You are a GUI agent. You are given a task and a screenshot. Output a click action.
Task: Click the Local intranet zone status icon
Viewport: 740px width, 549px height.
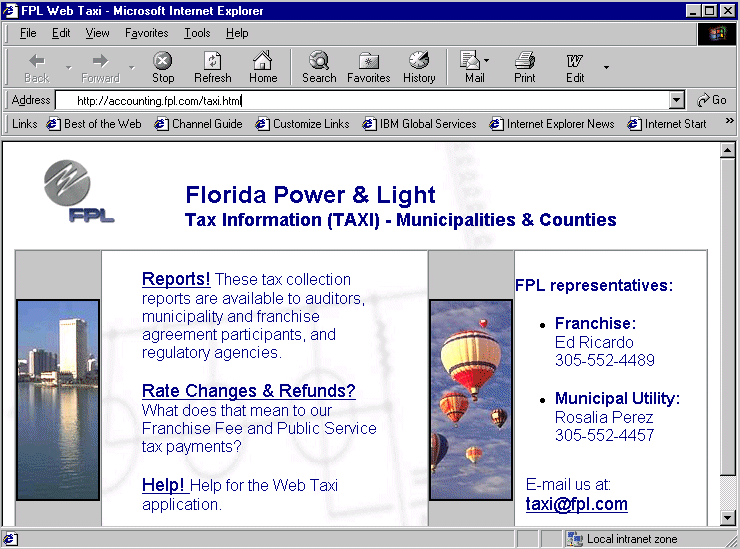(x=575, y=539)
